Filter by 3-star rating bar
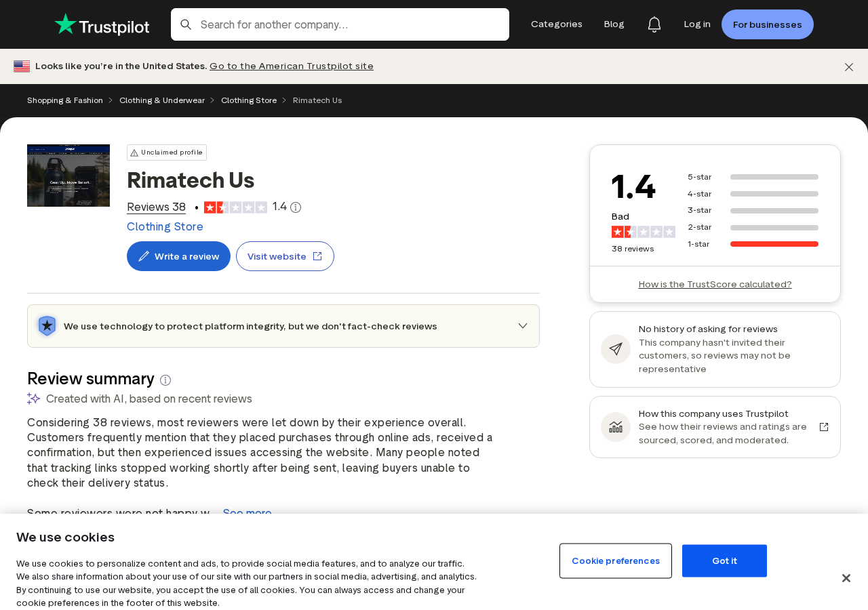This screenshot has height=610, width=868. point(753,210)
